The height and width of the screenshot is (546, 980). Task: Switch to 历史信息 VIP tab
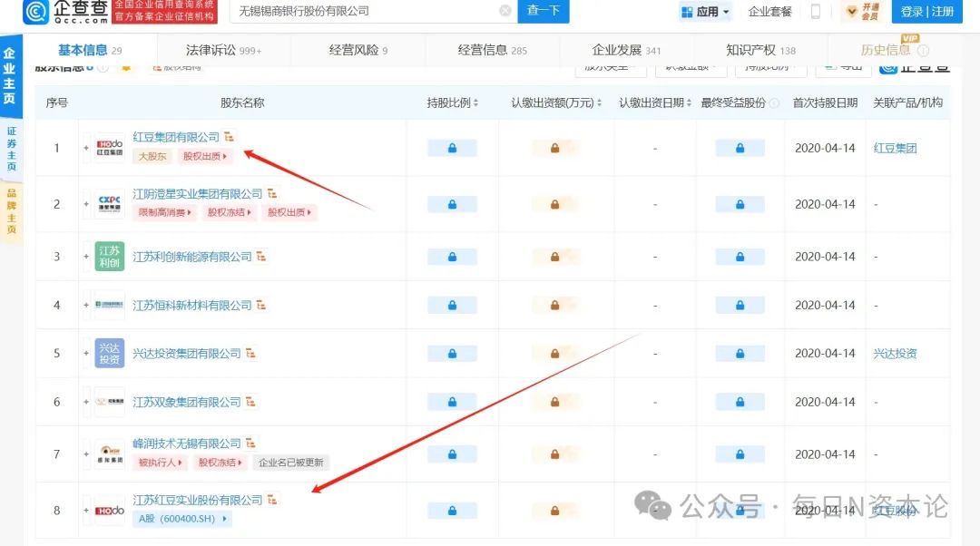tap(894, 50)
